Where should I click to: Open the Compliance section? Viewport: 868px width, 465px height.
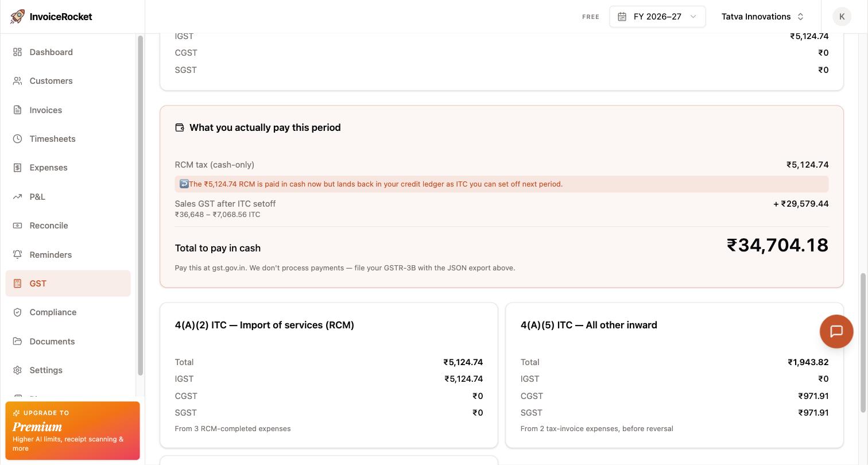[x=68, y=312]
